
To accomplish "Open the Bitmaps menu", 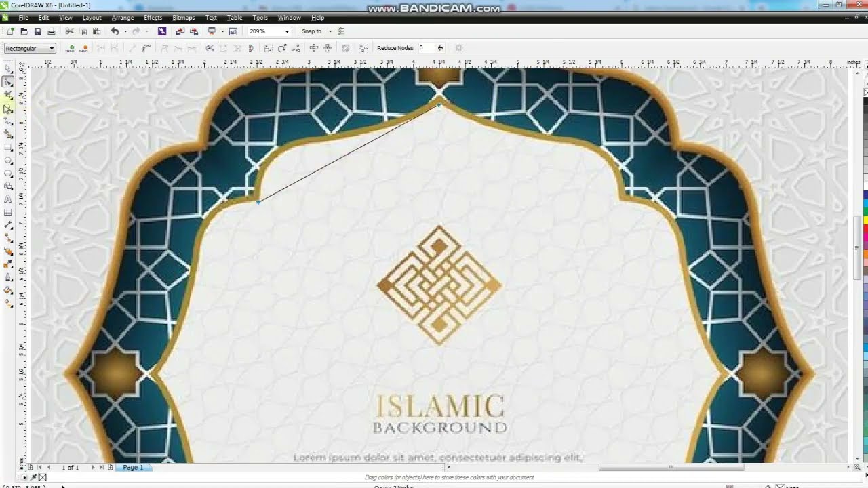I will [x=183, y=18].
